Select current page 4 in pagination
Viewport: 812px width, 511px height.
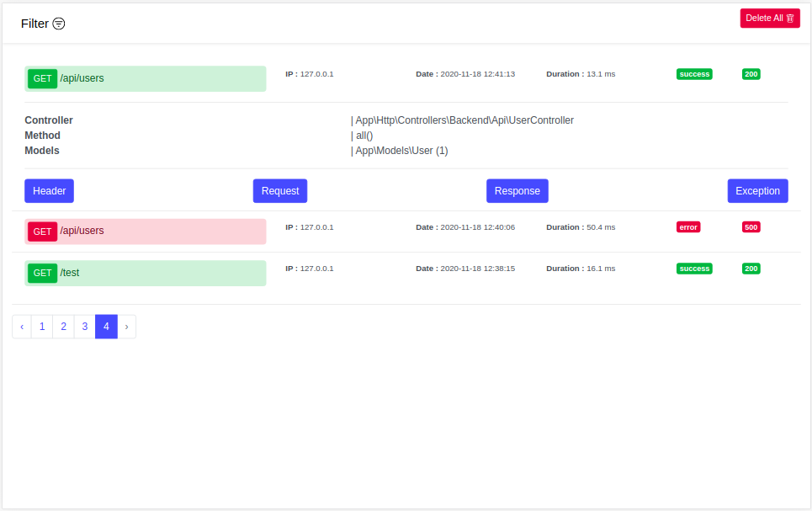pos(106,327)
